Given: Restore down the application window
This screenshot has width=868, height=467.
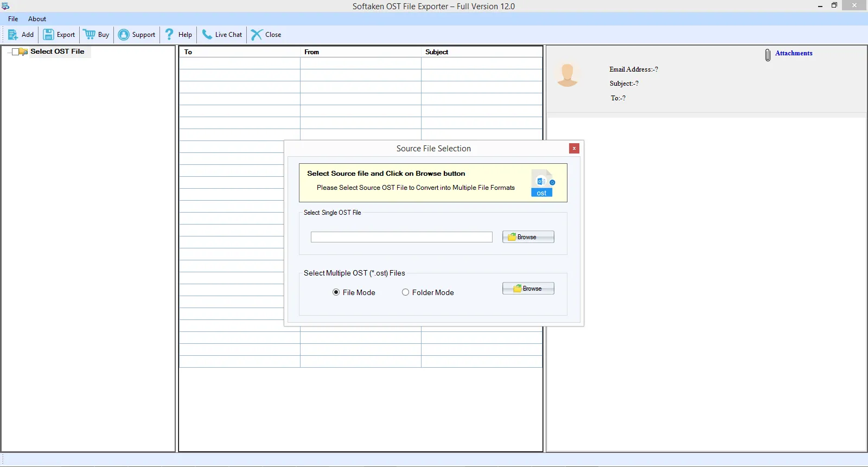Looking at the screenshot, I should (834, 5).
